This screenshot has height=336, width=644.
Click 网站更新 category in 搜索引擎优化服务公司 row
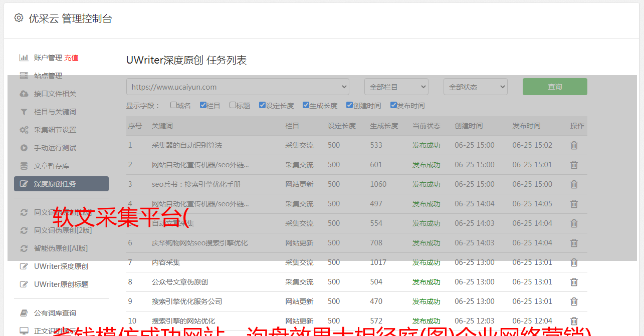[299, 301]
